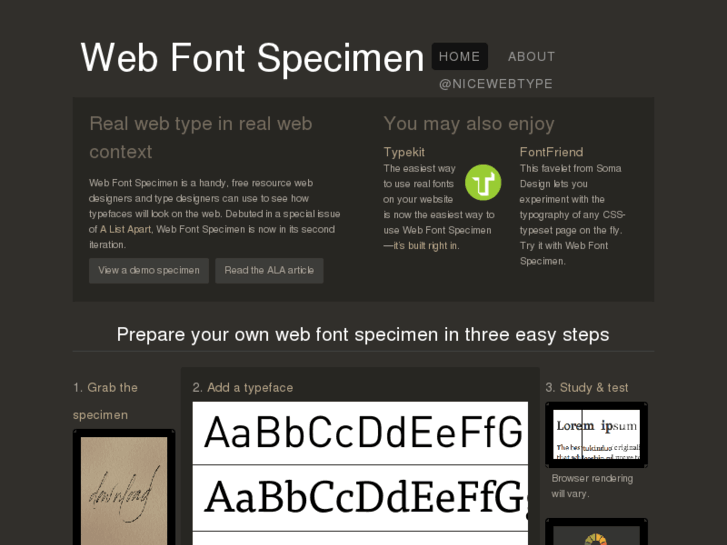Click 'Prepare your own web font specimen' heading
Viewport: 727px width, 545px height.
pos(363,334)
